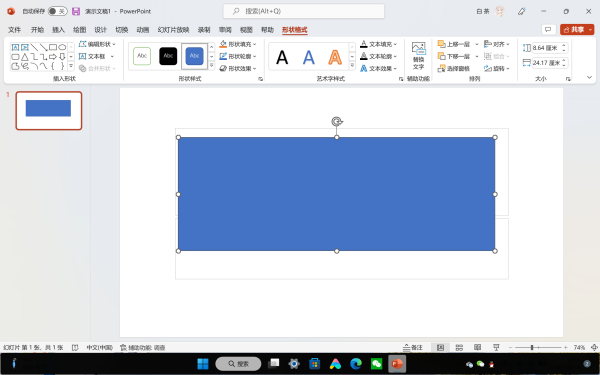Switch to slide sorter view icon
Viewport: 600px width, 375px height.
pyautogui.click(x=459, y=347)
